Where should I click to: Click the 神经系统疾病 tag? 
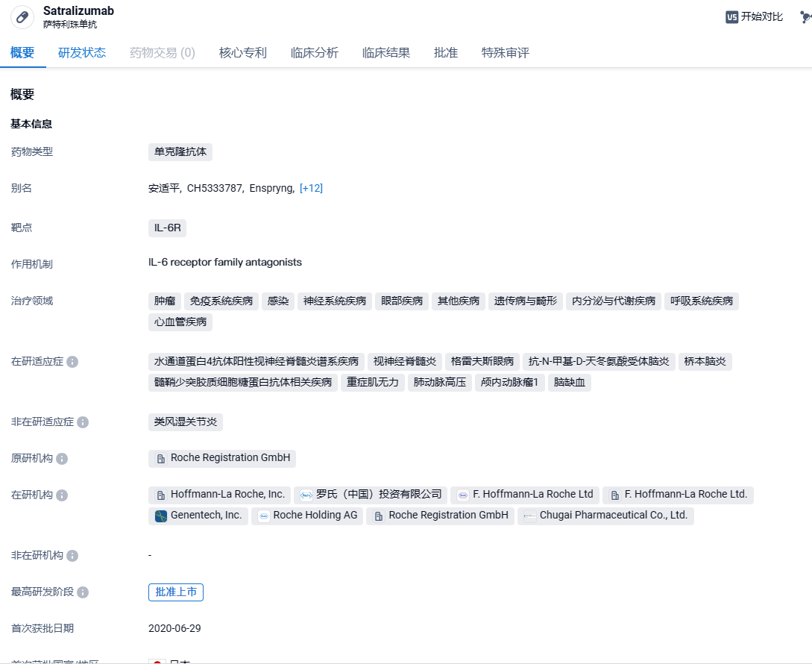335,301
